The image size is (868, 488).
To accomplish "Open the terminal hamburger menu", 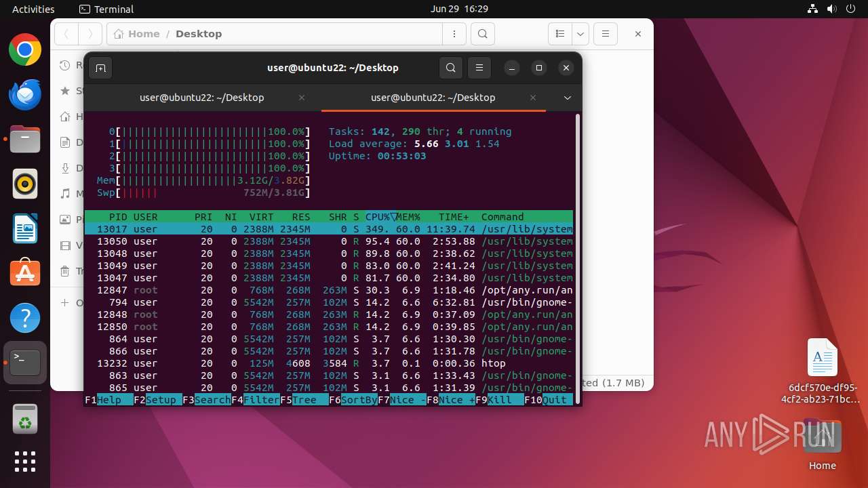I will [x=479, y=68].
